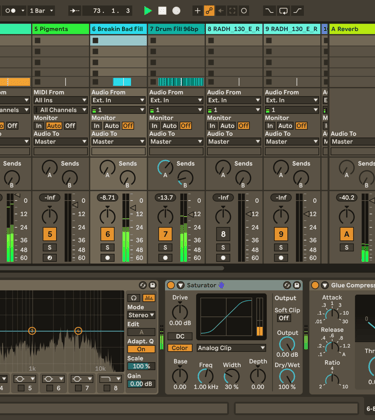Toggle the Punch-Out switch icon
Image resolution: width=375 pixels, height=420 pixels.
pos(297,11)
